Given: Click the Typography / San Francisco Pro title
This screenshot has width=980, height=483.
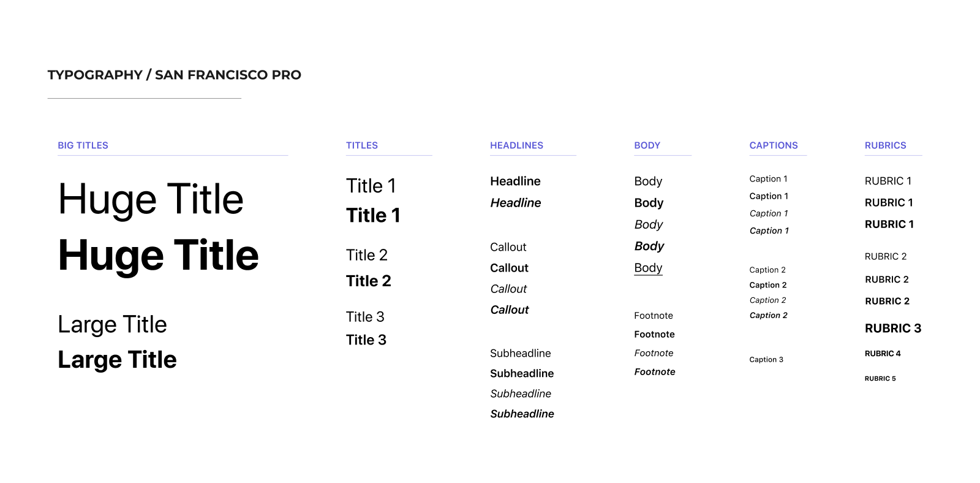Looking at the screenshot, I should [x=175, y=75].
